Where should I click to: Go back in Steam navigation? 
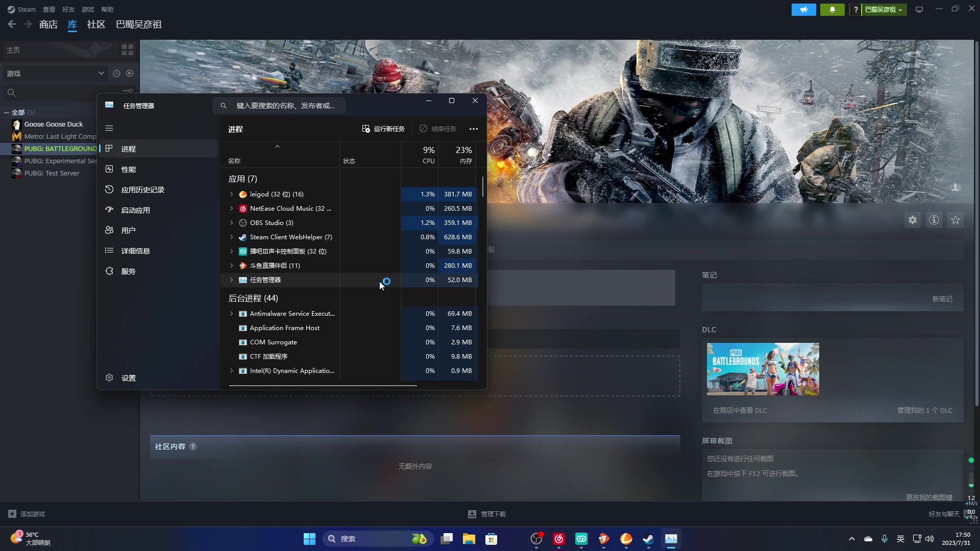click(12, 24)
